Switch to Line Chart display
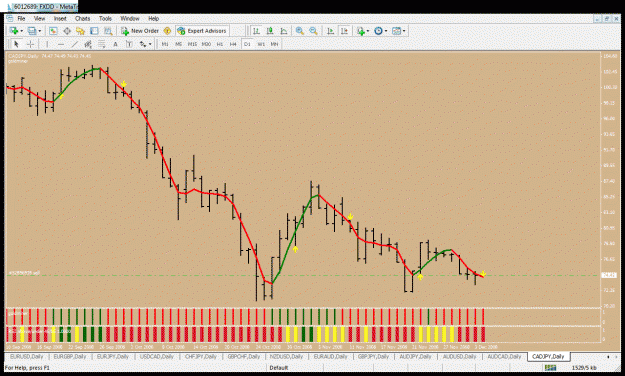This screenshot has width=625, height=376. [x=284, y=31]
